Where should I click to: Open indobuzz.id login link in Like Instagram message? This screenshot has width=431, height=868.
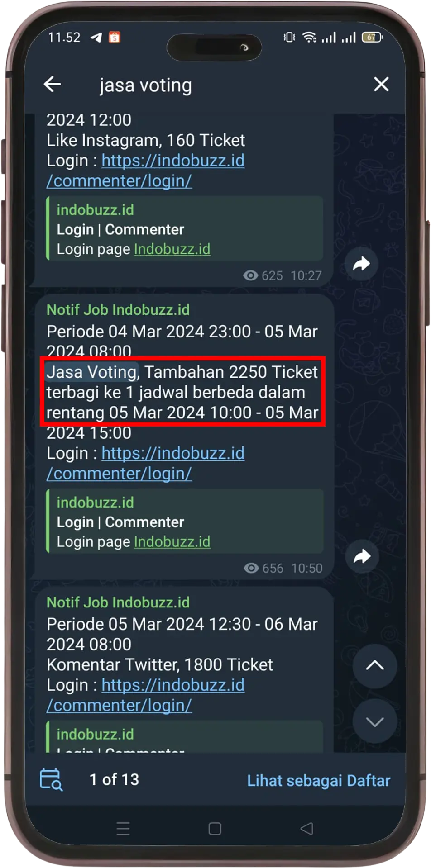click(x=145, y=171)
